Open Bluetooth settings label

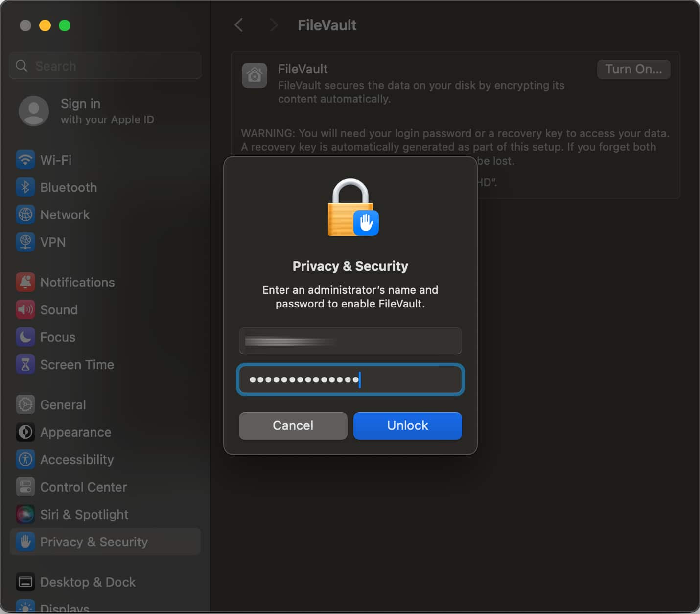(x=69, y=187)
